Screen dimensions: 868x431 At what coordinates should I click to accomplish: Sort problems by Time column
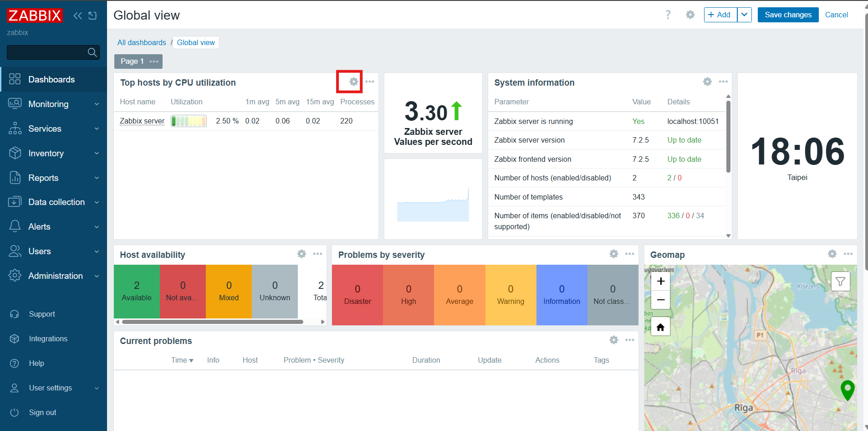click(x=182, y=360)
